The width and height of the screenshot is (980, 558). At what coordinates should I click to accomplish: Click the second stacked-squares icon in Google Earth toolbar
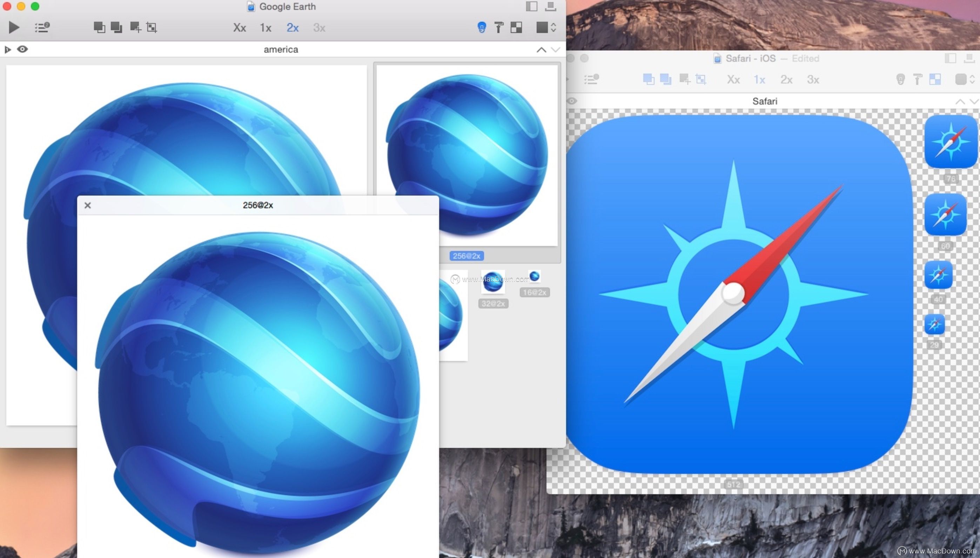pos(116,27)
